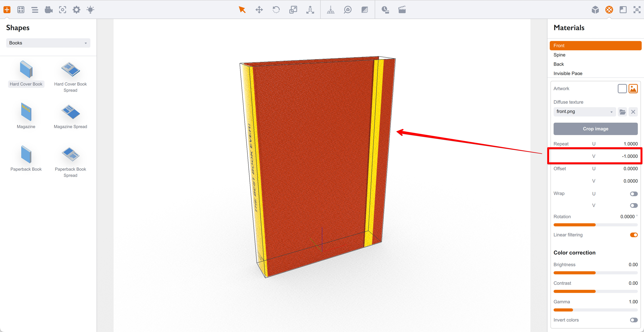Open the Books category dropdown
The image size is (644, 332).
pos(48,43)
